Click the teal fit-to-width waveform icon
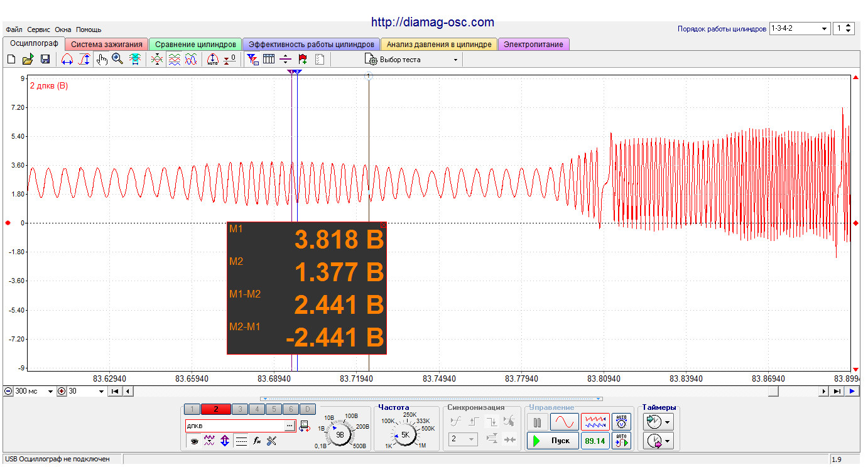Screen dimensions: 868x467 134,59
